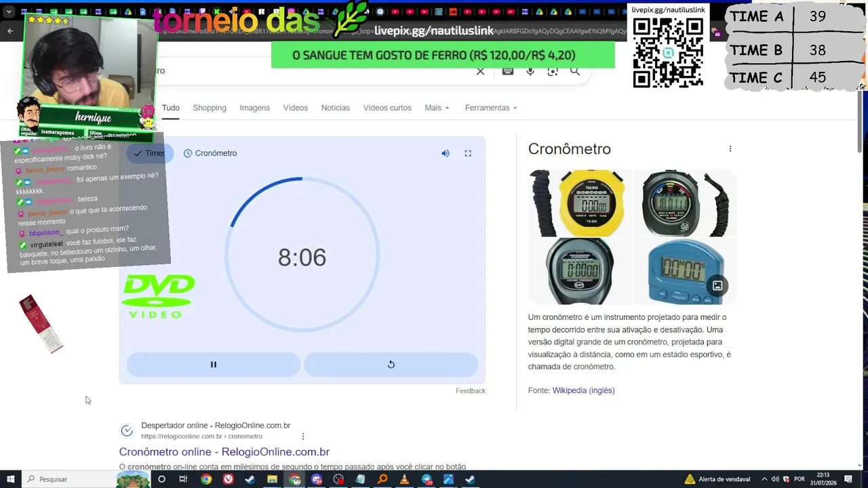Click the RelogioOnline site favicon

127,430
